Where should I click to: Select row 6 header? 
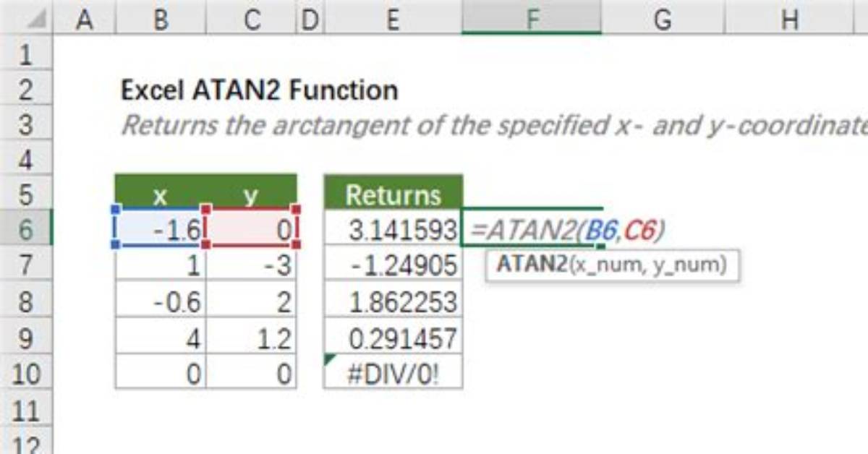tap(27, 229)
